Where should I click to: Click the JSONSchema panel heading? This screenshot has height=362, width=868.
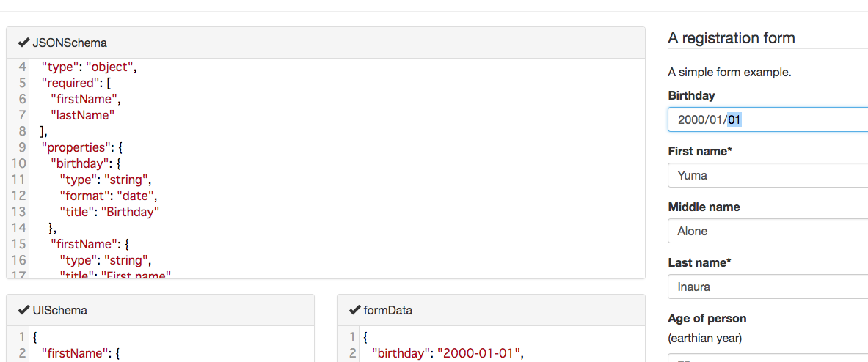326,43
